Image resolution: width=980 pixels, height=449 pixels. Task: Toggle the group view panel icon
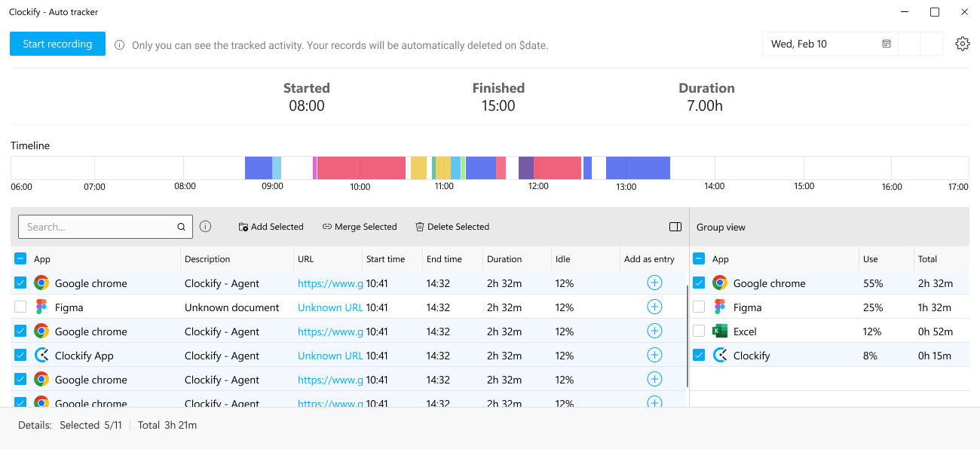(x=675, y=227)
